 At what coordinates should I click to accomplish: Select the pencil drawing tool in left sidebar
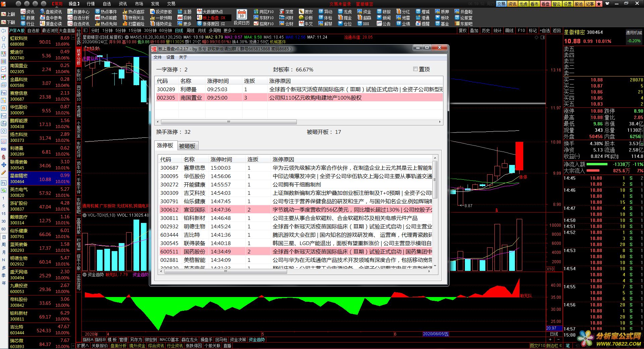[x=4, y=173]
